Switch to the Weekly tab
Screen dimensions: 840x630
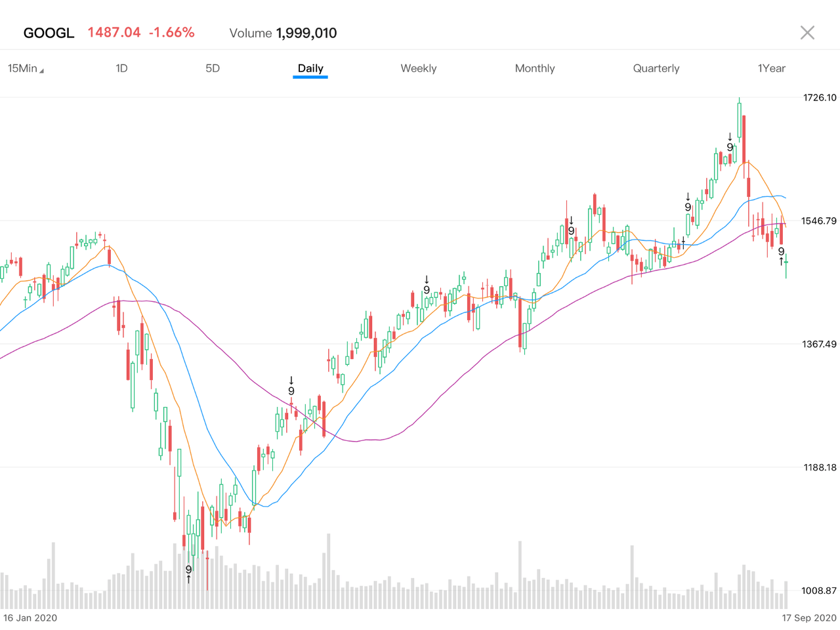[418, 68]
